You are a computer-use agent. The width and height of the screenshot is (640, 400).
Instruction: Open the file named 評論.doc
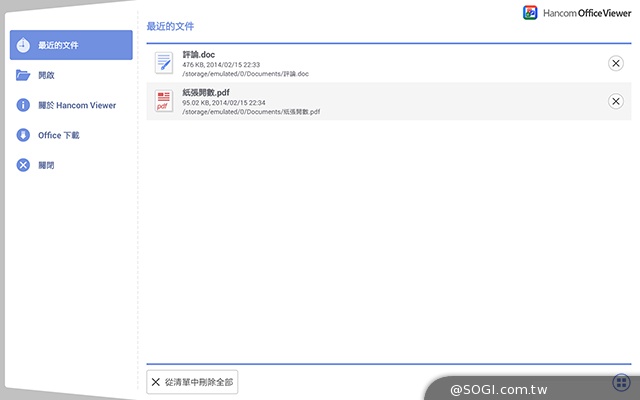[198, 55]
